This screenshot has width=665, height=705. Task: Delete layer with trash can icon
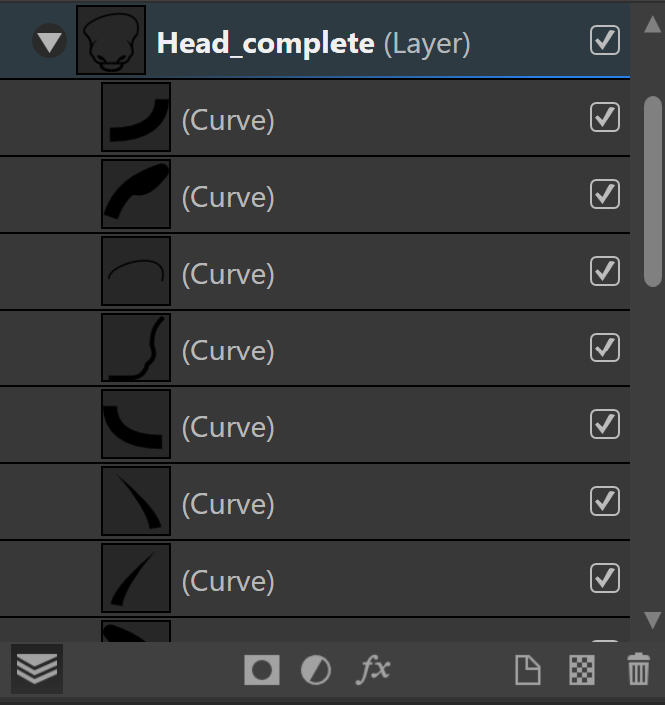click(638, 669)
